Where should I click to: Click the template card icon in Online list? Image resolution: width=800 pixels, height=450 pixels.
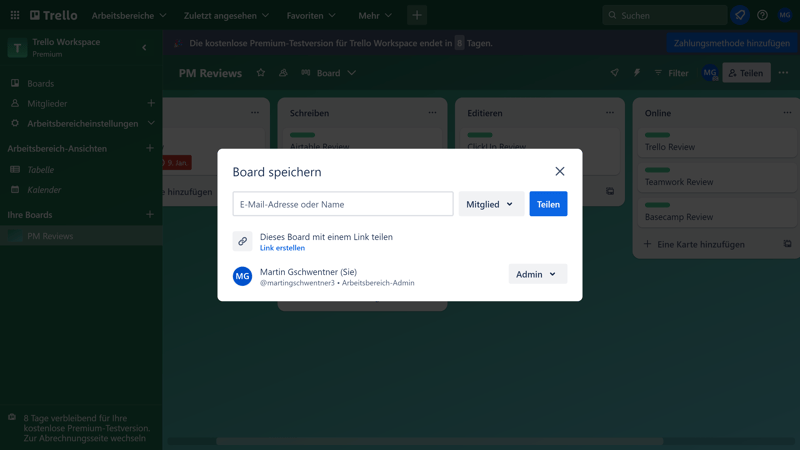pyautogui.click(x=787, y=244)
